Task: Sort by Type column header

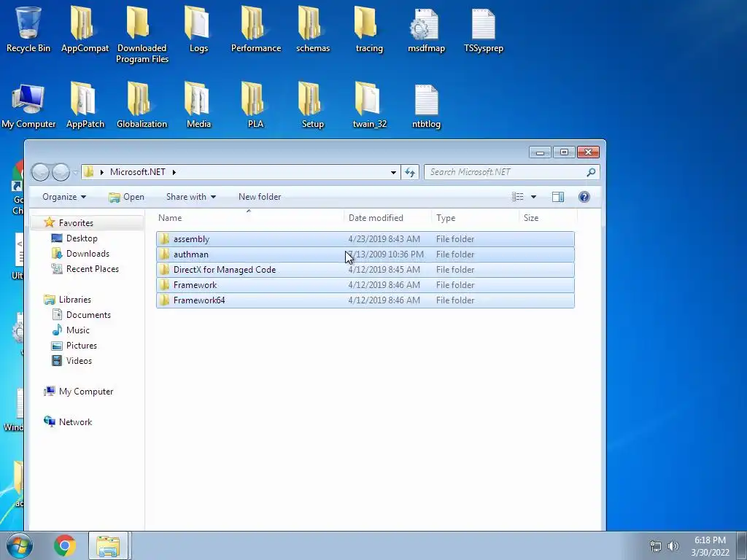Action: click(x=475, y=217)
